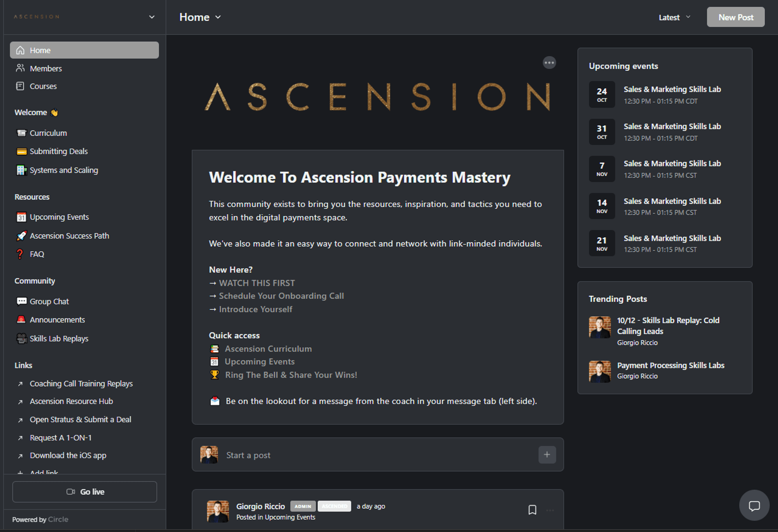Open the Skills Lab Replays space
Viewport: 778px width, 532px height.
point(59,338)
